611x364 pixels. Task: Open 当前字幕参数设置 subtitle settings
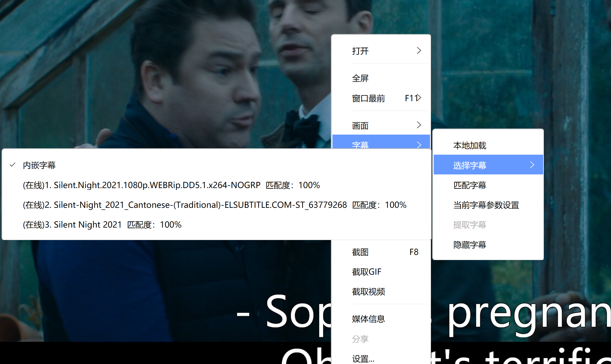coord(486,205)
